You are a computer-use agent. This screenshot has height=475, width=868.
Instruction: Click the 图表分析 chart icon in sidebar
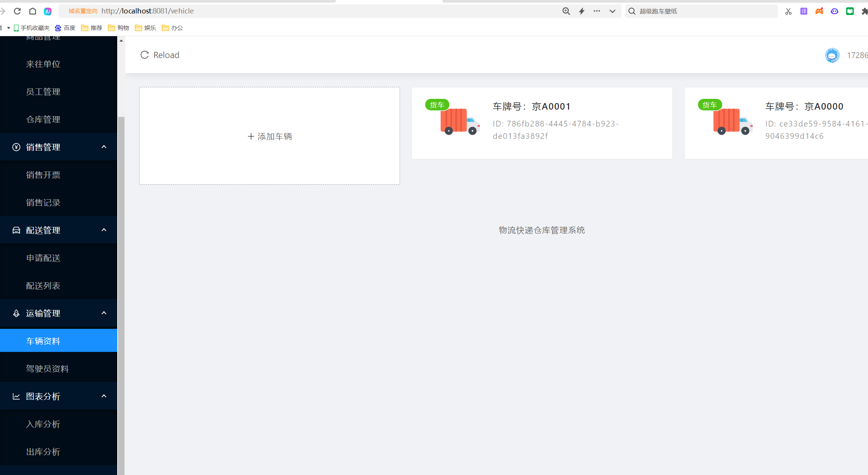16,396
